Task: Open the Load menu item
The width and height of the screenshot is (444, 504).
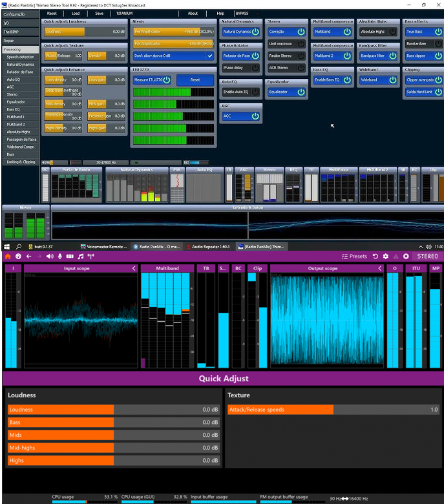Action: (x=76, y=13)
